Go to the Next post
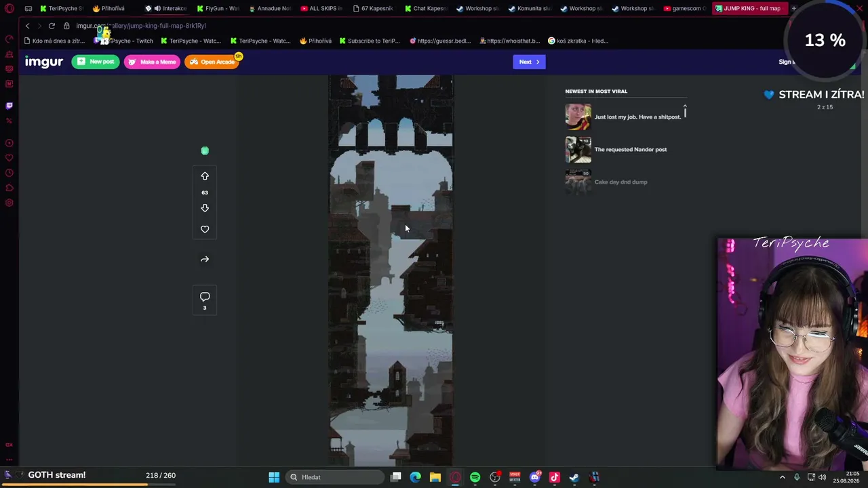The height and width of the screenshot is (488, 868). [529, 62]
